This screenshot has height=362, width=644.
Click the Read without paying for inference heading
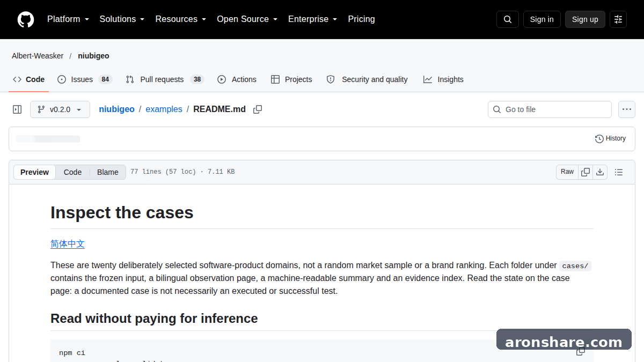coord(154,319)
